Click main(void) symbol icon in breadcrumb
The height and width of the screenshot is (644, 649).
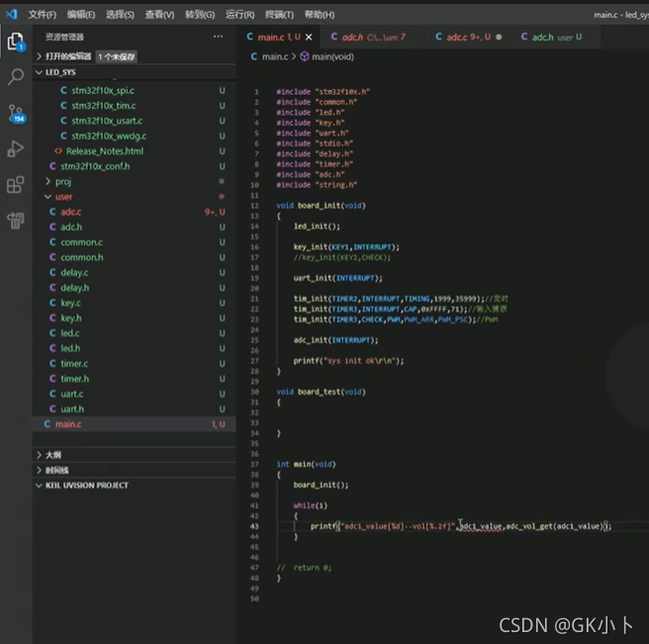[305, 56]
